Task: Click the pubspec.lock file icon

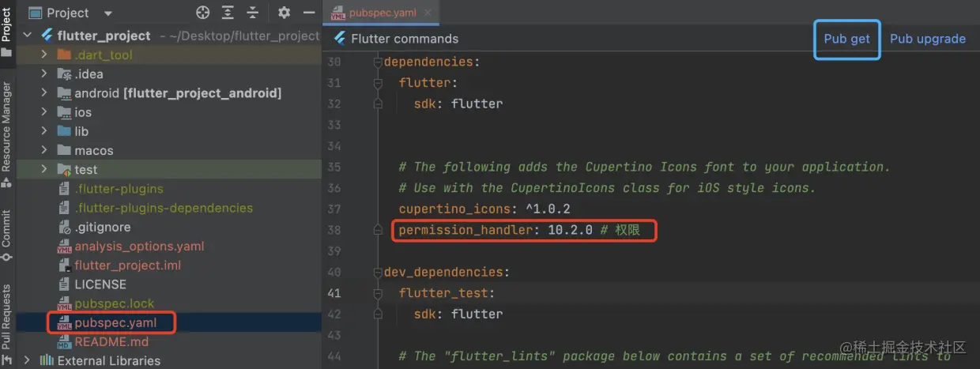Action: coord(65,303)
